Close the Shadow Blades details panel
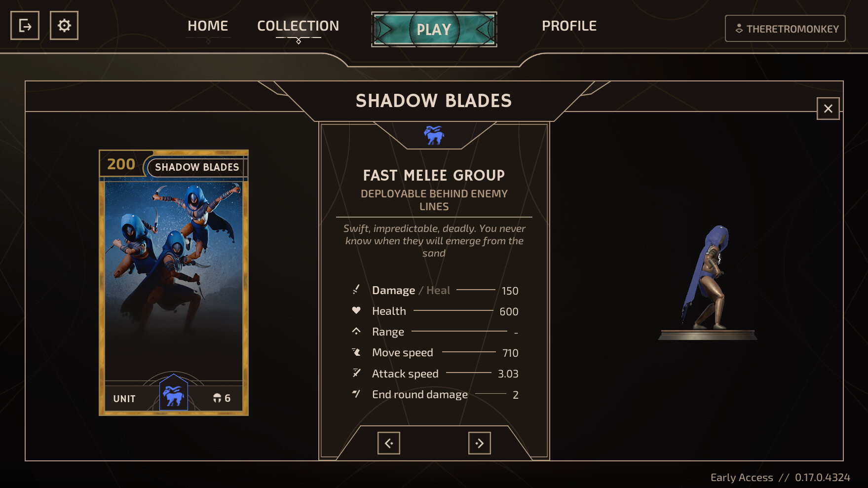868x488 pixels. [x=828, y=109]
